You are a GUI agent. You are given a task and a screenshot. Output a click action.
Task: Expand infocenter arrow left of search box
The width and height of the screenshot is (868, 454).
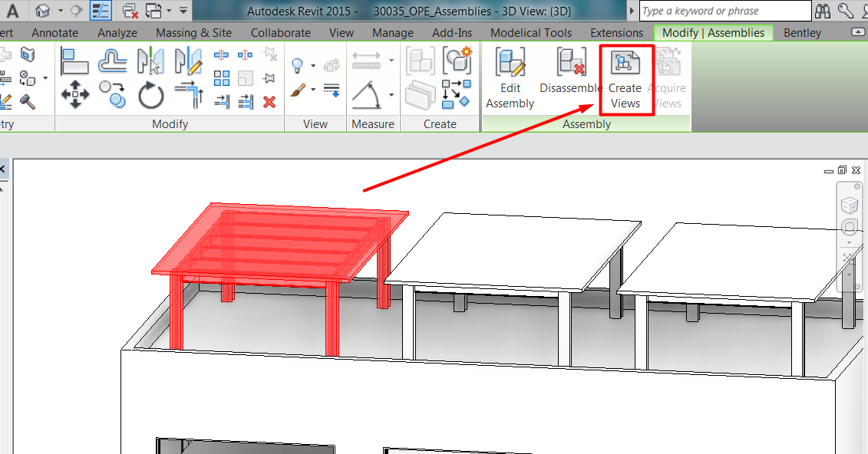pos(632,11)
